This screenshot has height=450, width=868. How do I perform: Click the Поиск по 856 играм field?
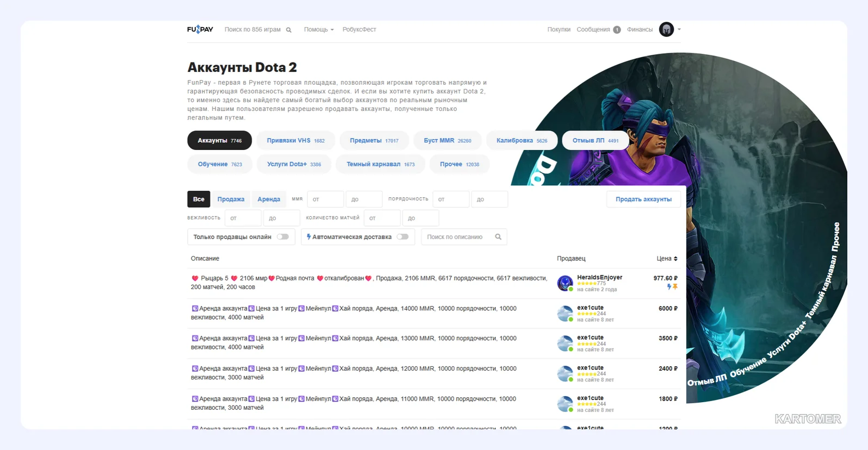coord(253,29)
